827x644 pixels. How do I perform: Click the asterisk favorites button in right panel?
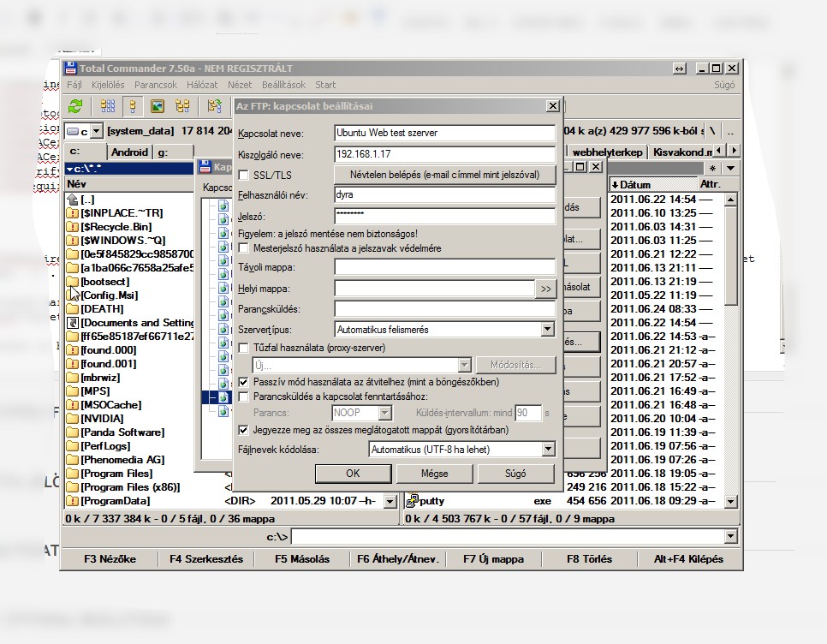tap(712, 169)
